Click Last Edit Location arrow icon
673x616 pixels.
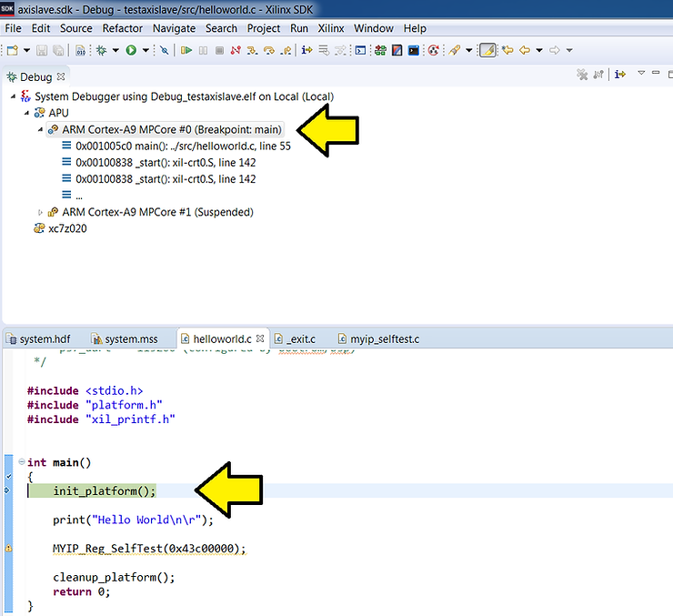(507, 50)
